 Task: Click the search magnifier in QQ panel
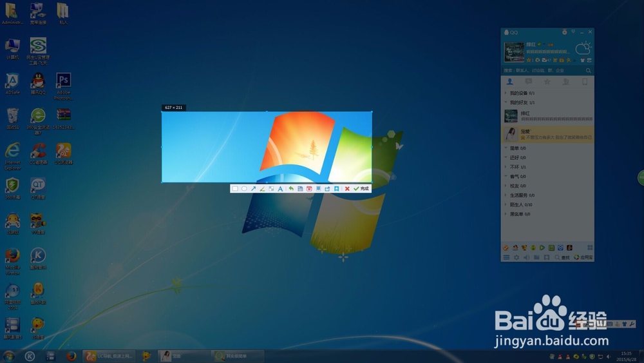[588, 70]
